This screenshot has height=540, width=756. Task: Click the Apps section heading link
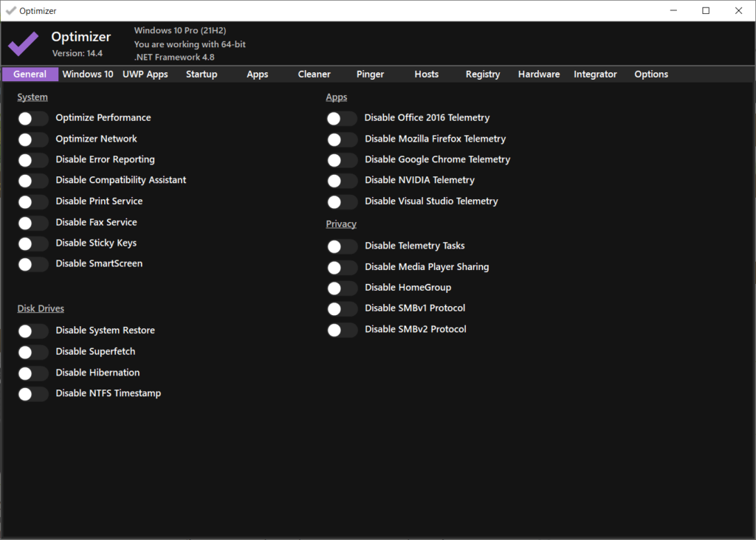click(x=337, y=97)
